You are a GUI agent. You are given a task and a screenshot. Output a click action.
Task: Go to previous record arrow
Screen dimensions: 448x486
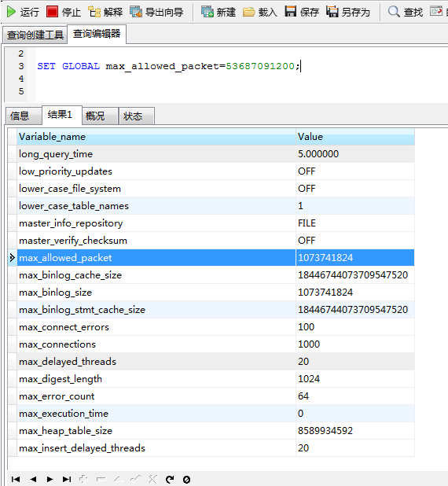pyautogui.click(x=33, y=479)
